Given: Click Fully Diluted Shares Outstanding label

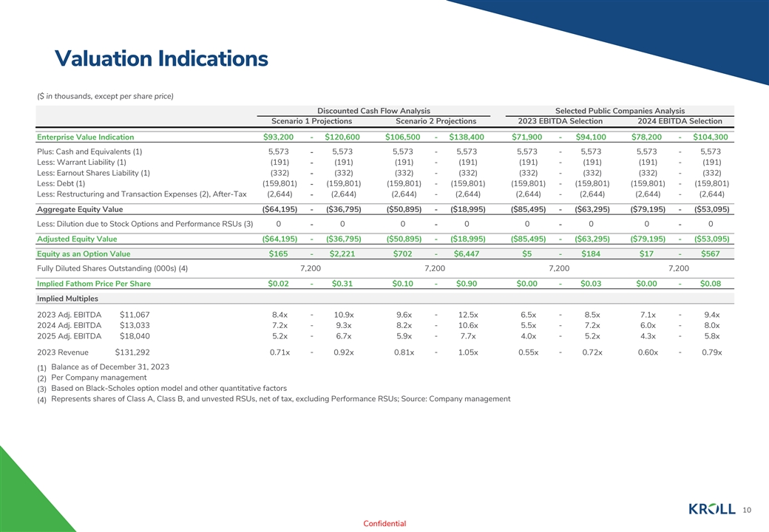Looking at the screenshot, I should pyautogui.click(x=112, y=268).
